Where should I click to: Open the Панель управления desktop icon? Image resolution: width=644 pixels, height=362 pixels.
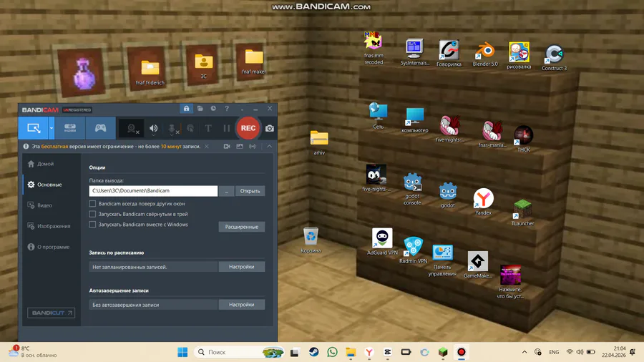click(442, 260)
